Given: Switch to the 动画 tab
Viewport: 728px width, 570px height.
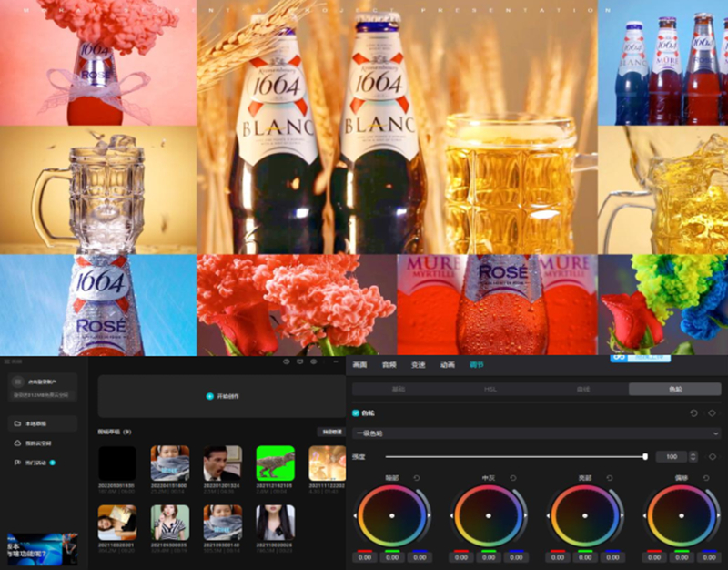Looking at the screenshot, I should pos(448,364).
